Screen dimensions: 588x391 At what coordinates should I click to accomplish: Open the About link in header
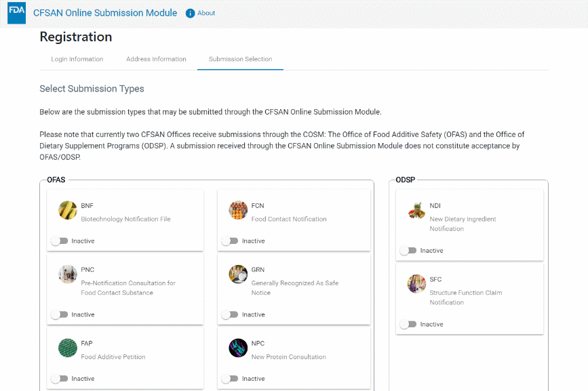(x=206, y=14)
